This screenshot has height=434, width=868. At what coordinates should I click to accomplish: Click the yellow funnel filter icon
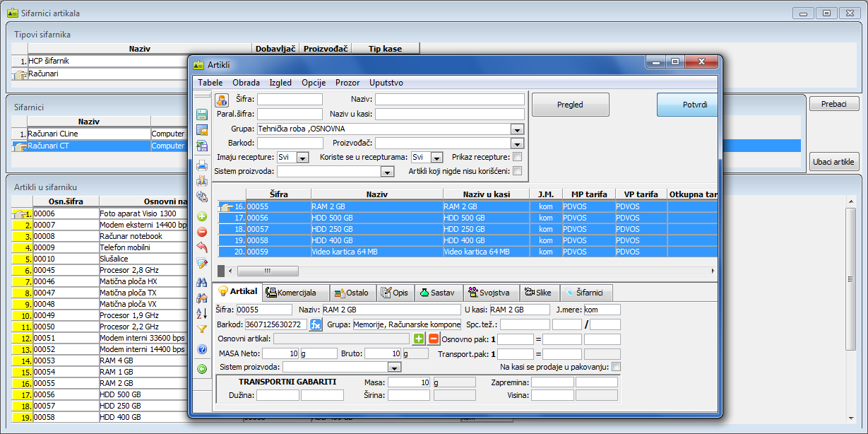click(x=202, y=329)
